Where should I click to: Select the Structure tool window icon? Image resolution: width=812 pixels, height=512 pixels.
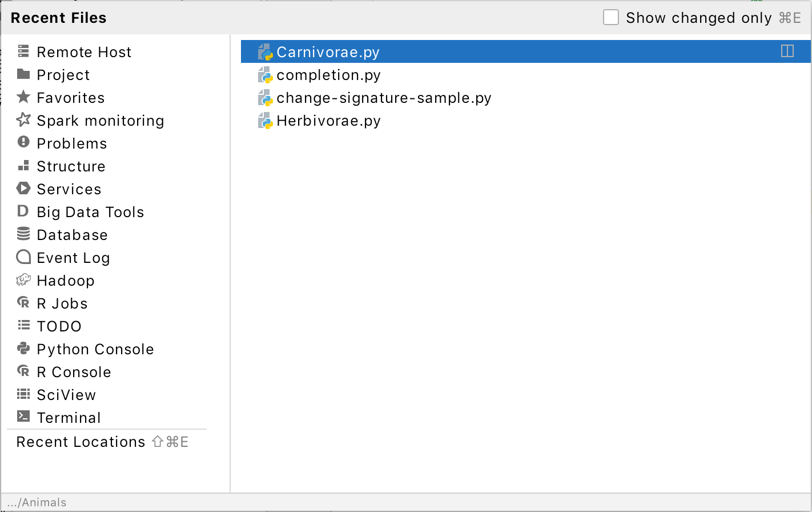point(23,165)
